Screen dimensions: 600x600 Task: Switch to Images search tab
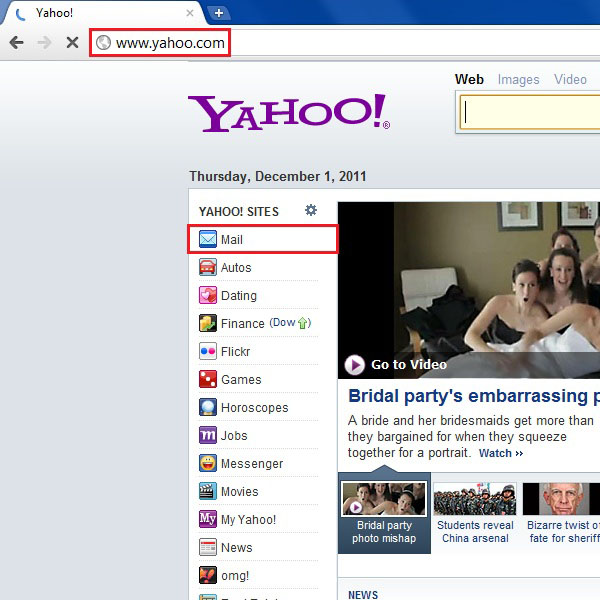pyautogui.click(x=518, y=80)
